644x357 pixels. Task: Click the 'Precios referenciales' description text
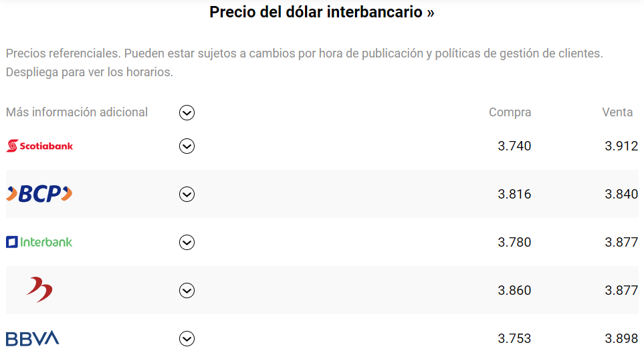[304, 53]
